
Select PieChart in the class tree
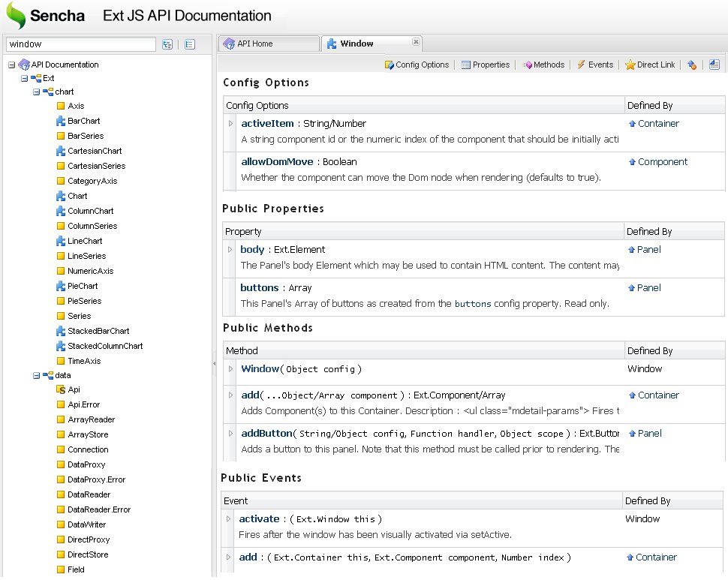pyautogui.click(x=83, y=286)
